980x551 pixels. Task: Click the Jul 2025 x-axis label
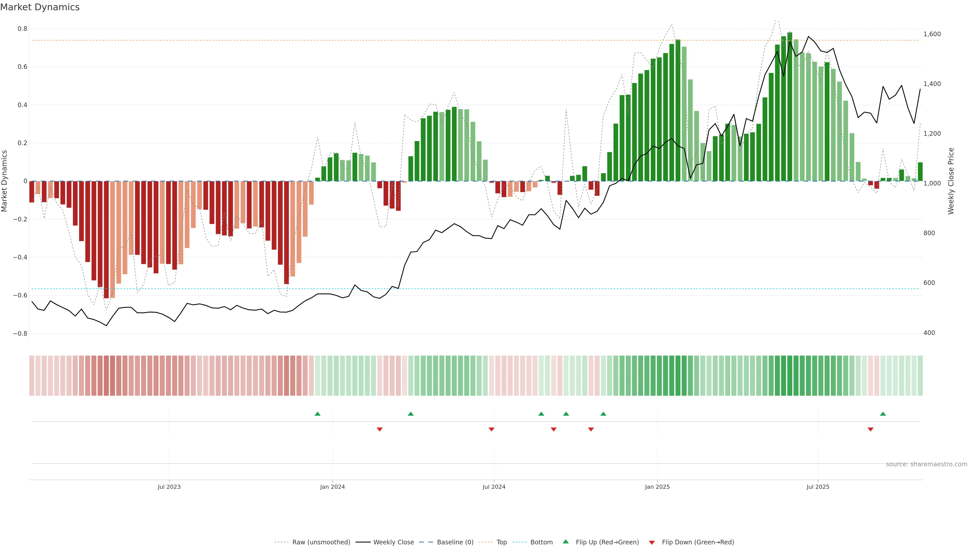tap(817, 487)
